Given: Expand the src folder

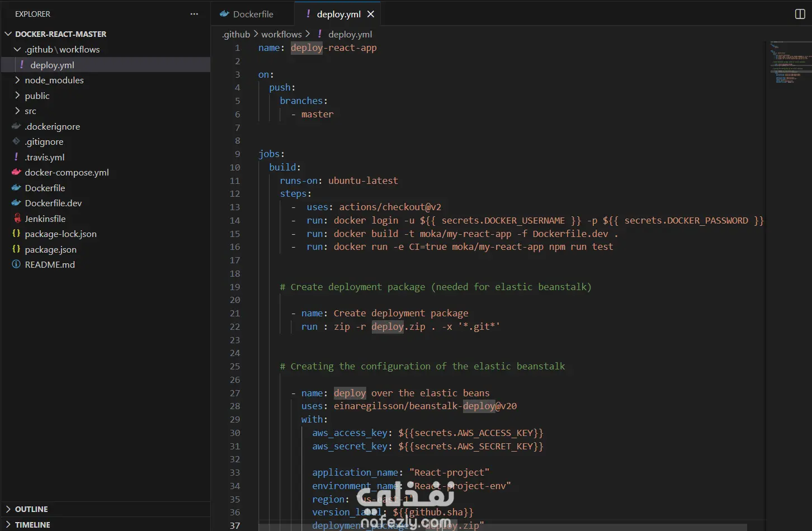Looking at the screenshot, I should tap(17, 111).
